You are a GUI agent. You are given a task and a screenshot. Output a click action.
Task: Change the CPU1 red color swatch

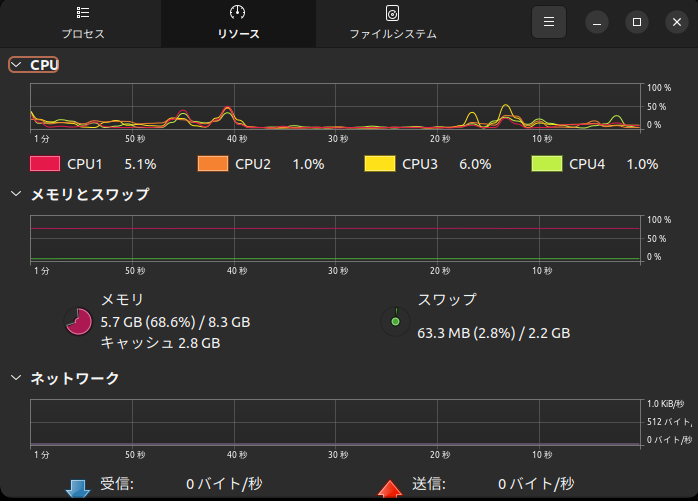45,164
